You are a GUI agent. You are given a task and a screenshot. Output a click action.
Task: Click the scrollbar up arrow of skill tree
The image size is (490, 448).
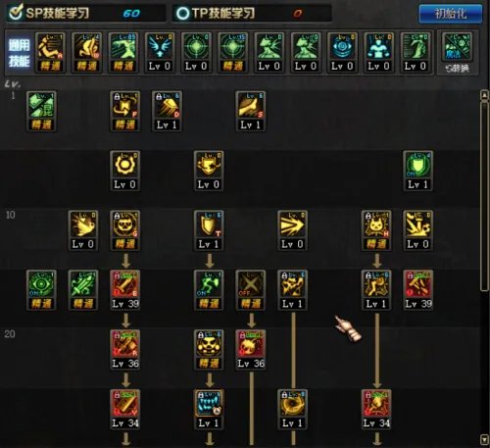484,95
